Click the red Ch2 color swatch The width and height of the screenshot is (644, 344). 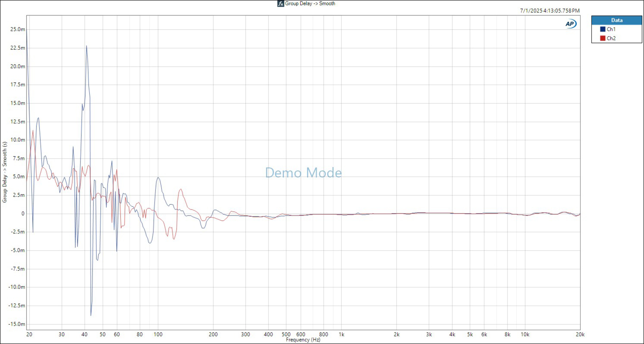tap(603, 38)
